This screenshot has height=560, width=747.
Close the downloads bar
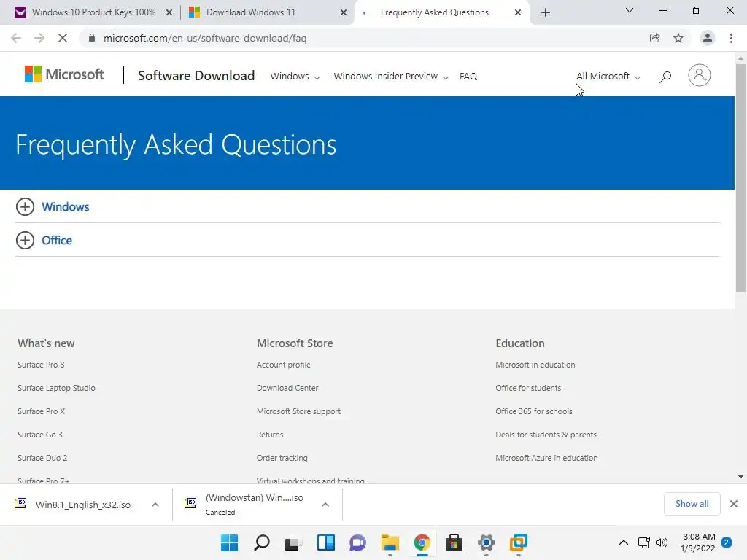734,504
